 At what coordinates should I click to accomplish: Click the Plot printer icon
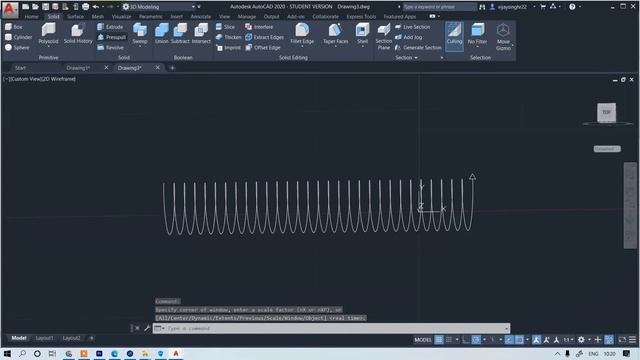[x=85, y=7]
